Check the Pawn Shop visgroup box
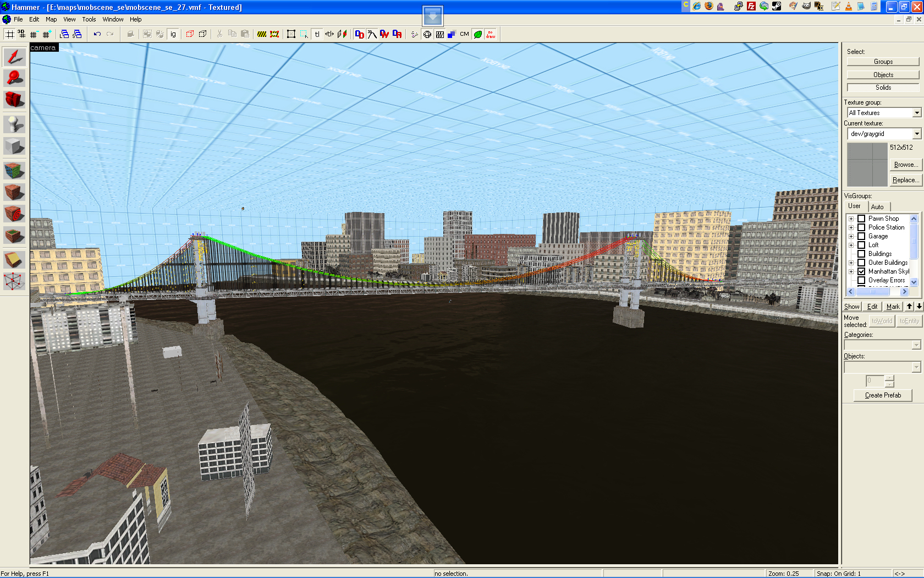924x578 pixels. click(x=861, y=219)
